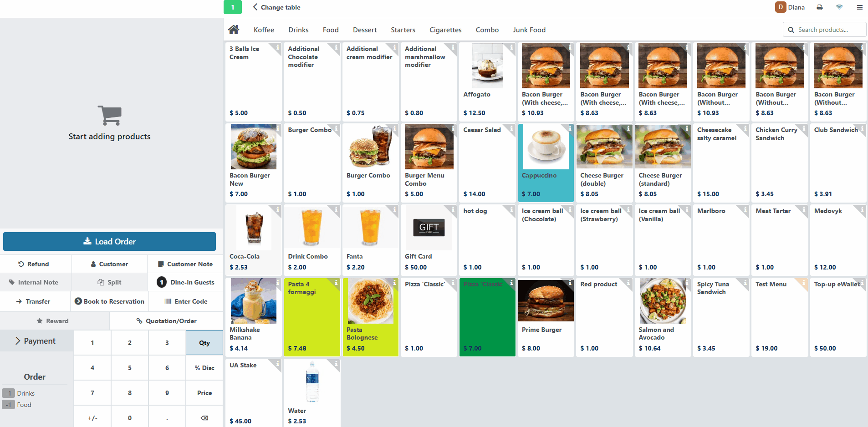The image size is (868, 427).
Task: Click the Load Order button
Action: pyautogui.click(x=109, y=242)
